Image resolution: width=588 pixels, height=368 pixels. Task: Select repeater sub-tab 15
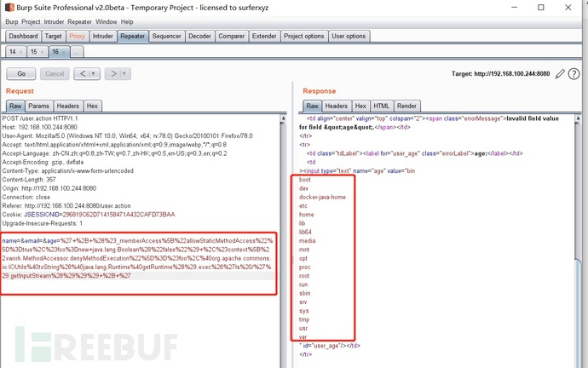(x=34, y=52)
